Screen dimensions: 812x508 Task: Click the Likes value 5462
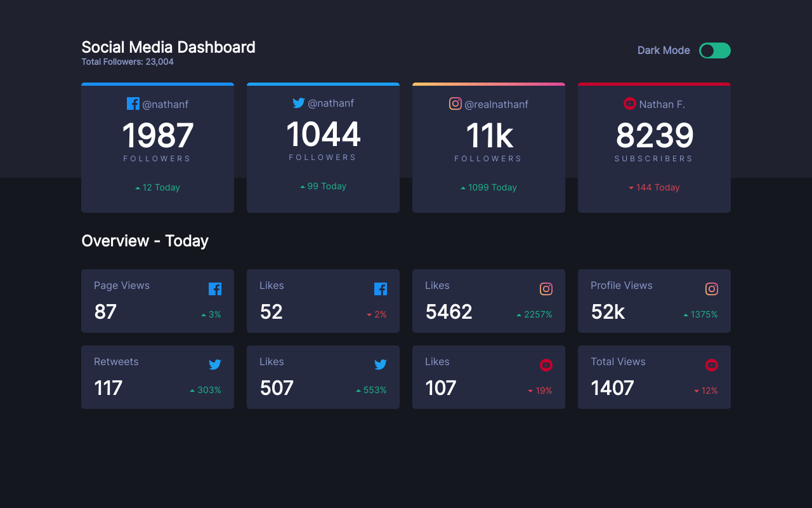pos(449,312)
